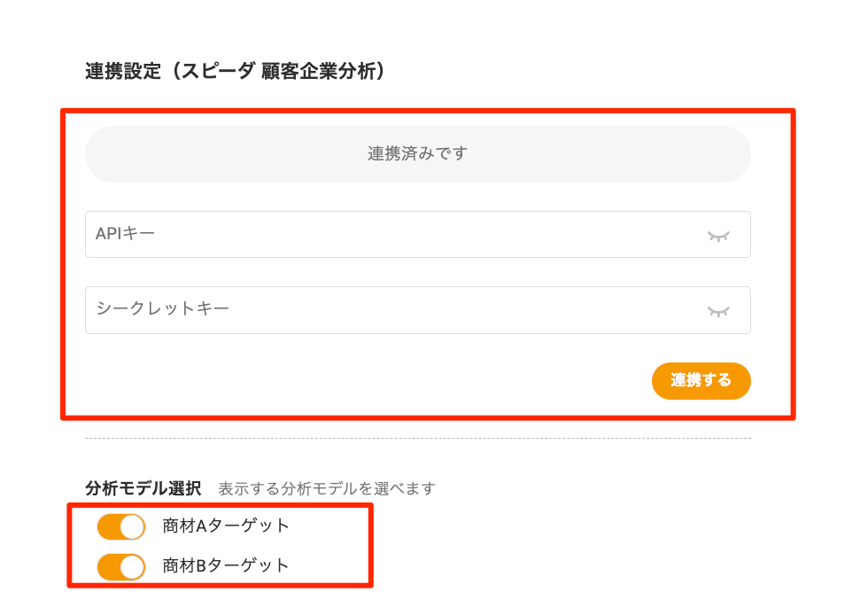This screenshot has height=592, width=868.
Task: Click the white knob on 商材Aターゲット switch
Action: [x=132, y=526]
